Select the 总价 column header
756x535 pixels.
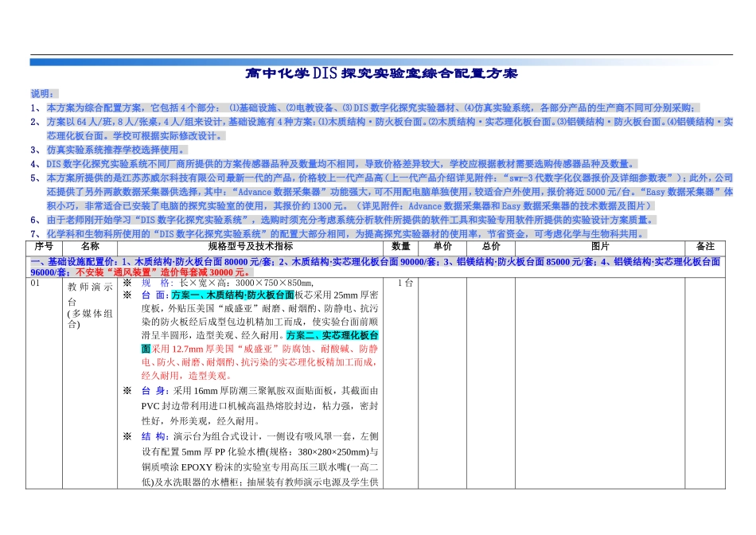491,247
